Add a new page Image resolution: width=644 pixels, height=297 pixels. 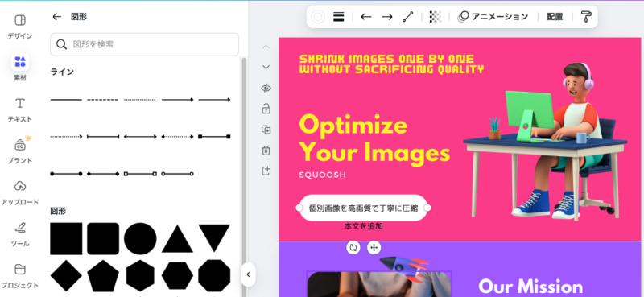pyautogui.click(x=266, y=171)
